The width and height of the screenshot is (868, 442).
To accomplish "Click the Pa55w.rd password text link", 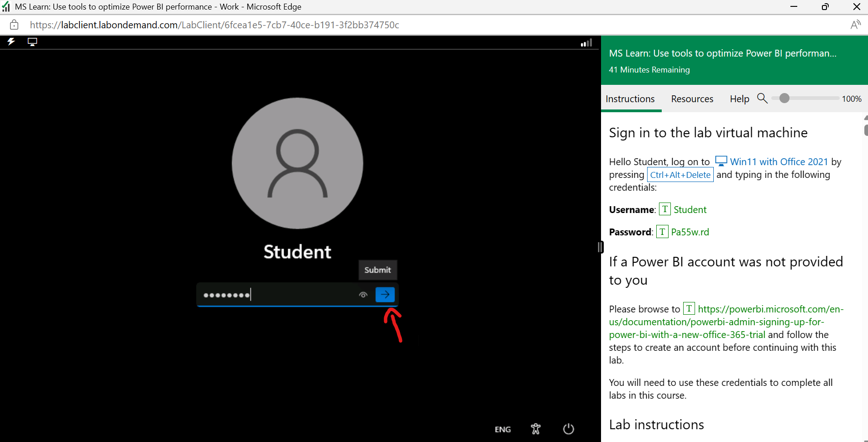I will 690,232.
